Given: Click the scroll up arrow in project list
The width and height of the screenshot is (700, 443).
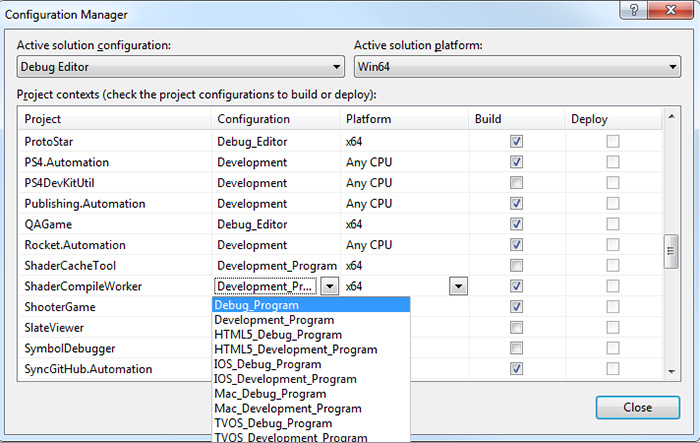Looking at the screenshot, I should (x=671, y=117).
